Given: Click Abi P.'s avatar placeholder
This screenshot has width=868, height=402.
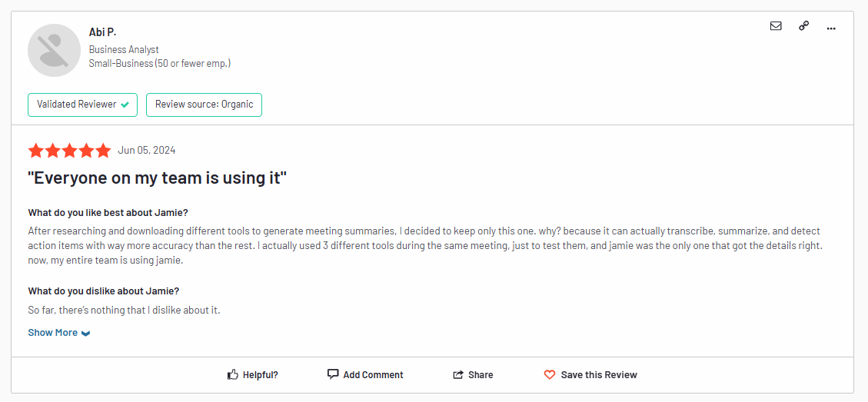Looking at the screenshot, I should point(55,50).
